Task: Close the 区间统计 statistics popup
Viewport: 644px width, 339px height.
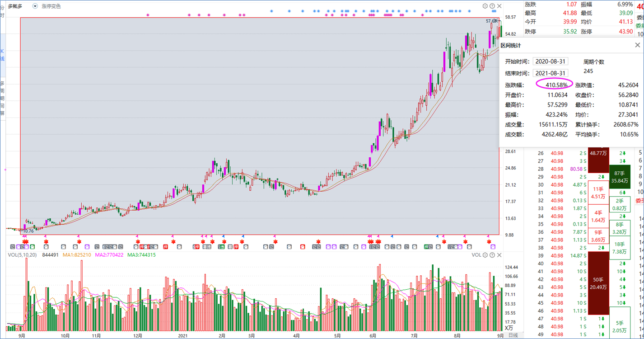Action: [637, 45]
